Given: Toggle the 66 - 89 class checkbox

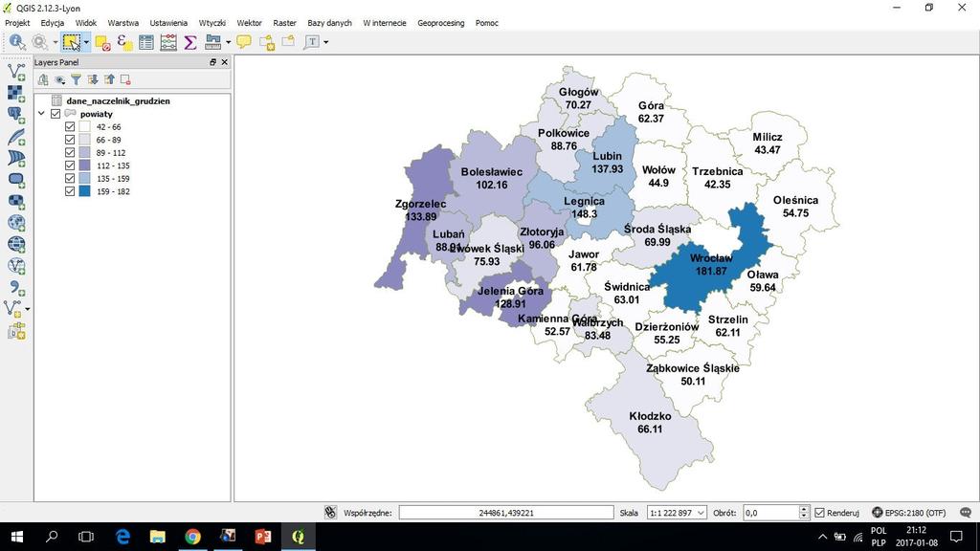Looking at the screenshot, I should (x=70, y=140).
